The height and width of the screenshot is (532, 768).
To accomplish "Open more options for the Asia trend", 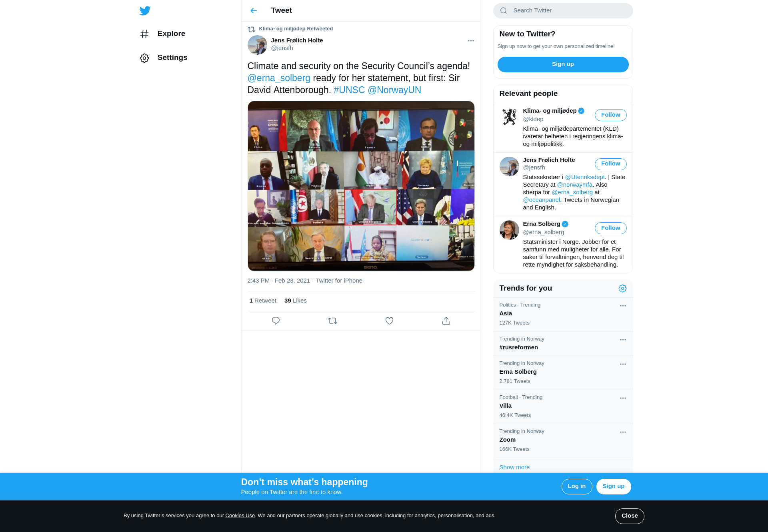I will (623, 306).
